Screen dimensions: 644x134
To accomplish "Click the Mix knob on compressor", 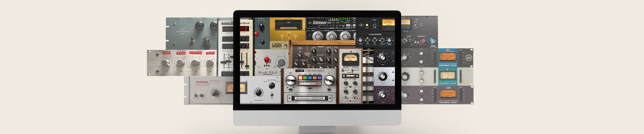I will 375,25.
